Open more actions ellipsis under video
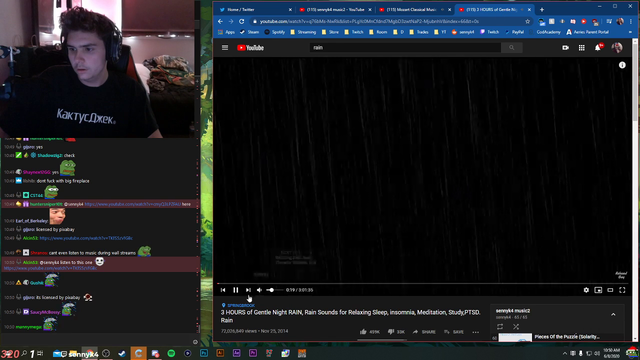This screenshot has width=640, height=360. click(x=476, y=332)
